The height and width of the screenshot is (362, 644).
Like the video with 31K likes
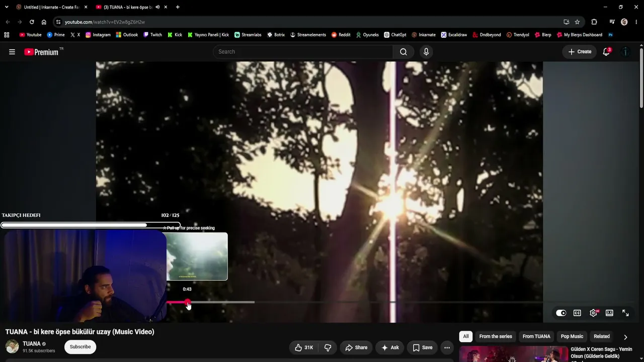(304, 347)
